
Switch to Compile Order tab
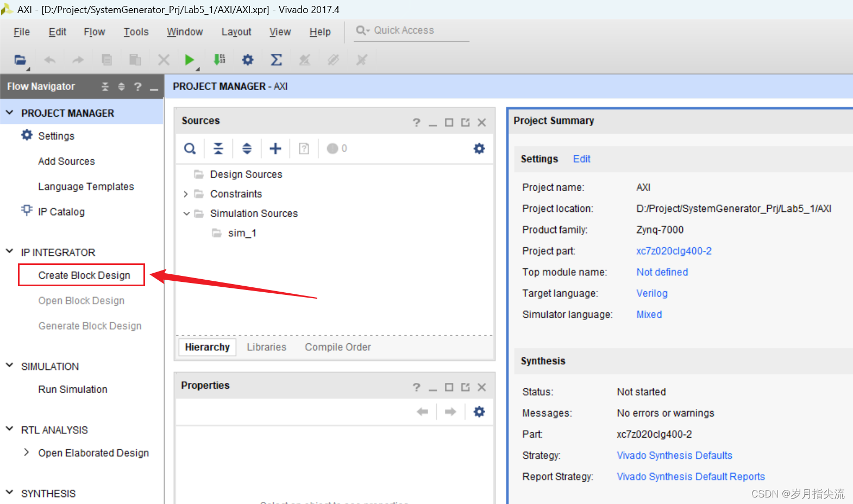pos(337,347)
